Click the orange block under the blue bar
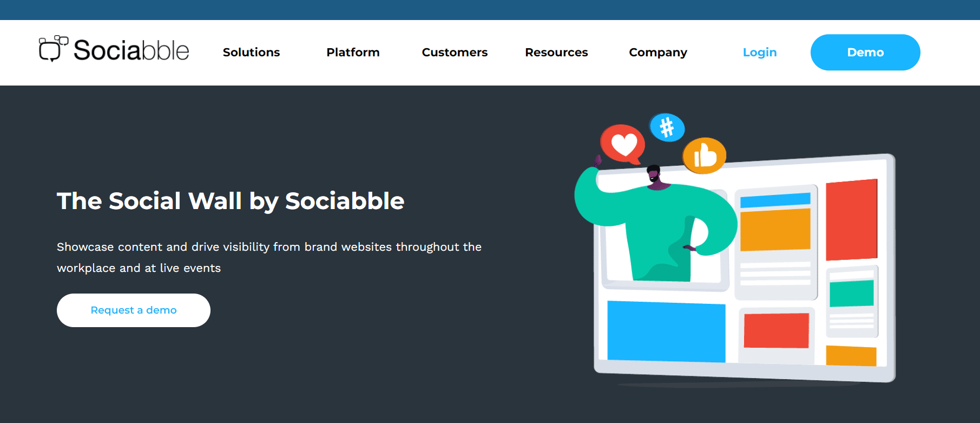The width and height of the screenshot is (980, 423). tap(775, 230)
